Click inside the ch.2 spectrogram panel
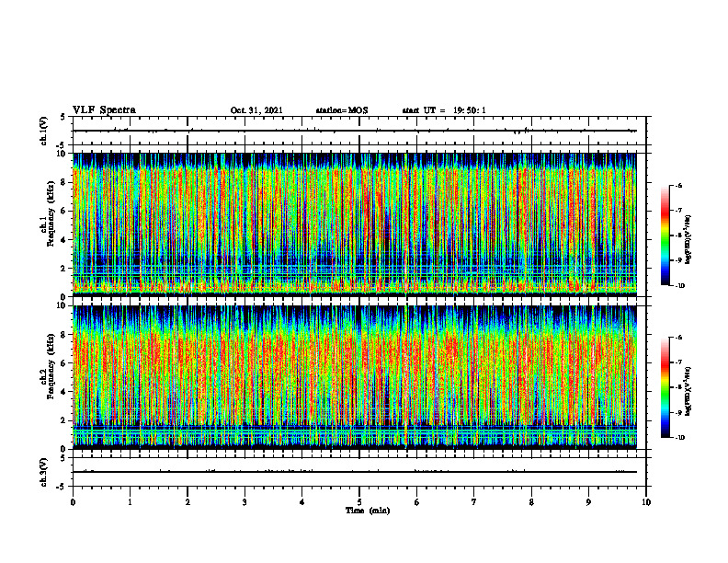Screen dimensions: 728x563 (x=355, y=377)
